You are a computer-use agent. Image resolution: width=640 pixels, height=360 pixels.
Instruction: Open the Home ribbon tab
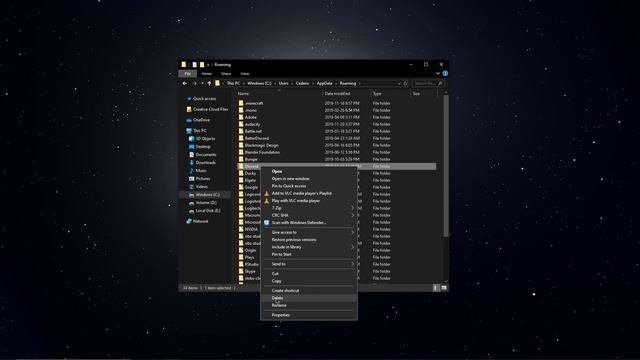pos(207,73)
